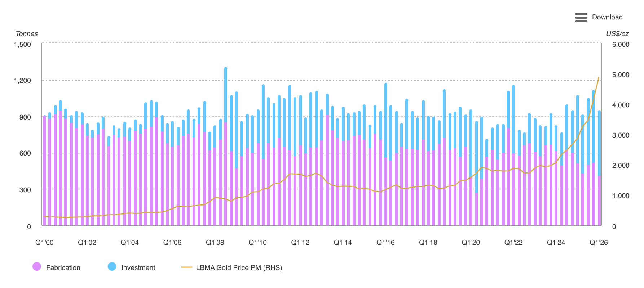Toggle the Investment series legend
The height and width of the screenshot is (288, 644).
click(x=131, y=267)
